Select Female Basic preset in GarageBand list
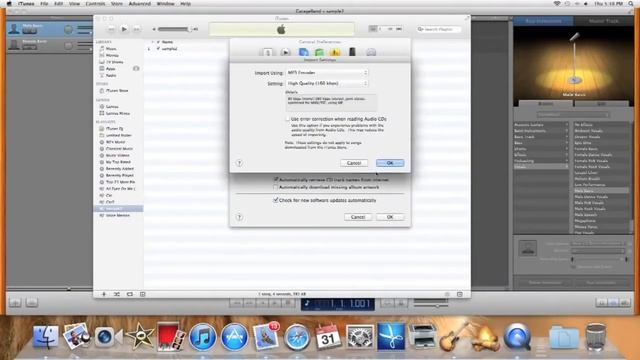Screen dimensions: 640x360 [x=586, y=149]
